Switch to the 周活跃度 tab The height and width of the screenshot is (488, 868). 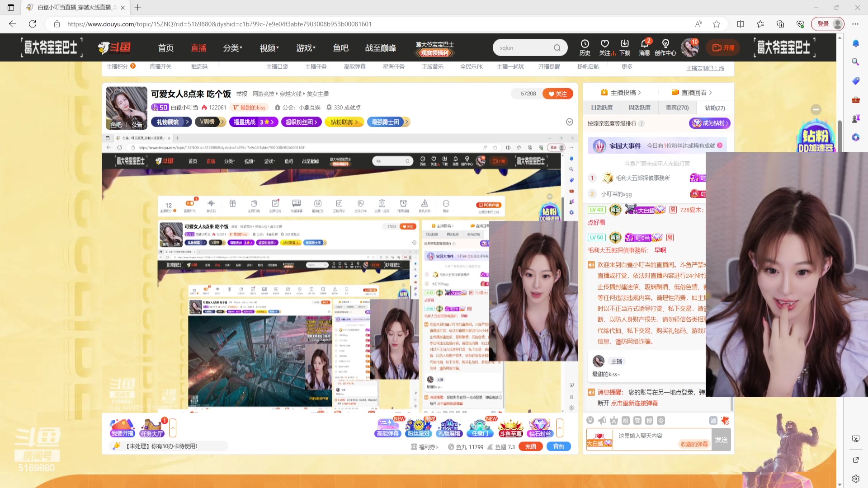[x=639, y=108]
